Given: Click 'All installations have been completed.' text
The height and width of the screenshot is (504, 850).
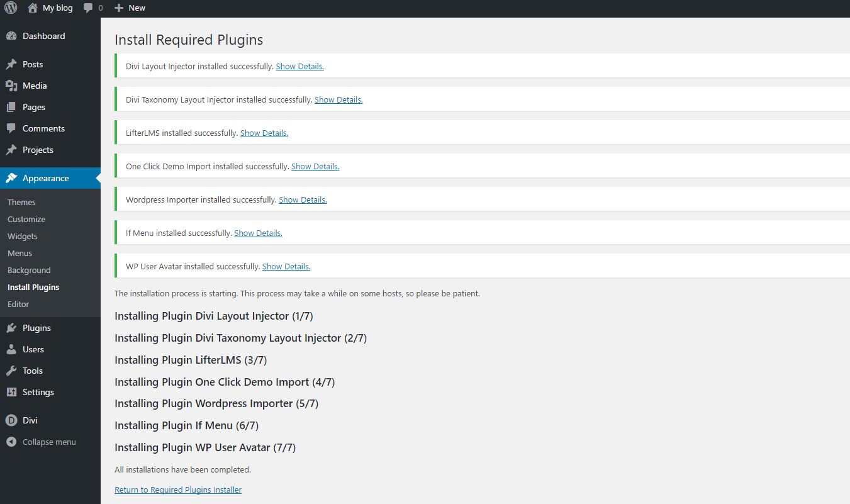Looking at the screenshot, I should pos(182,469).
